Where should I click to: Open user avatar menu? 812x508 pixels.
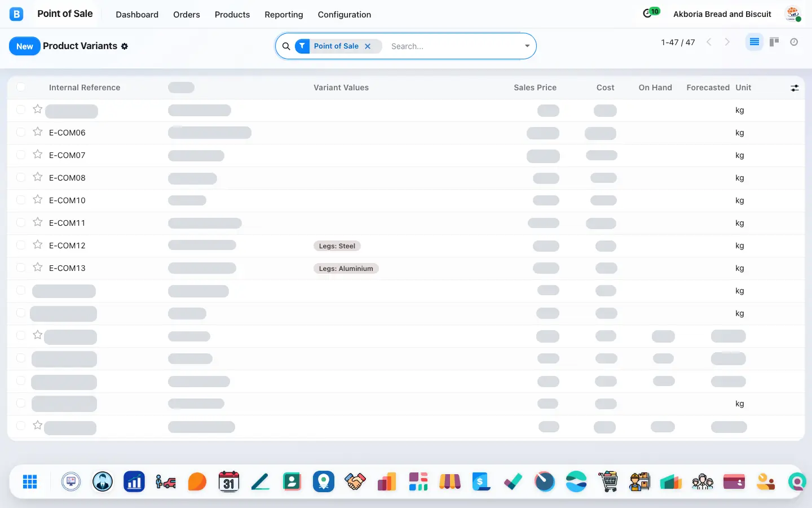[x=793, y=14]
